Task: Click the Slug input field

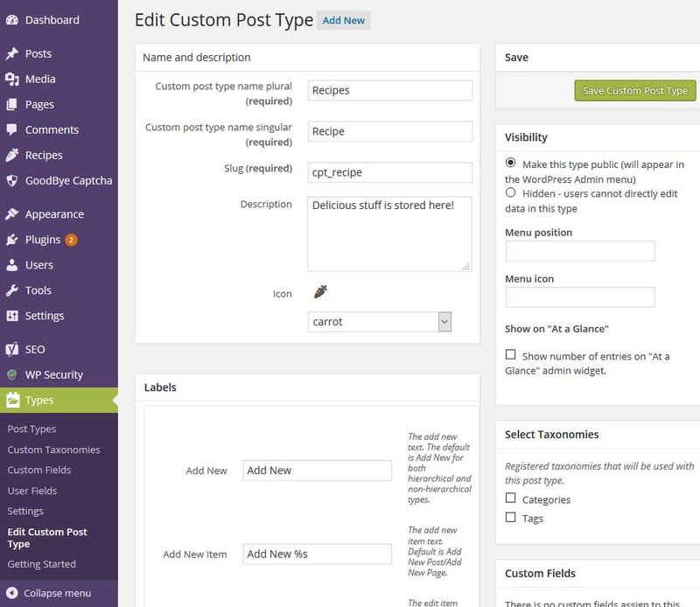Action: pos(390,171)
